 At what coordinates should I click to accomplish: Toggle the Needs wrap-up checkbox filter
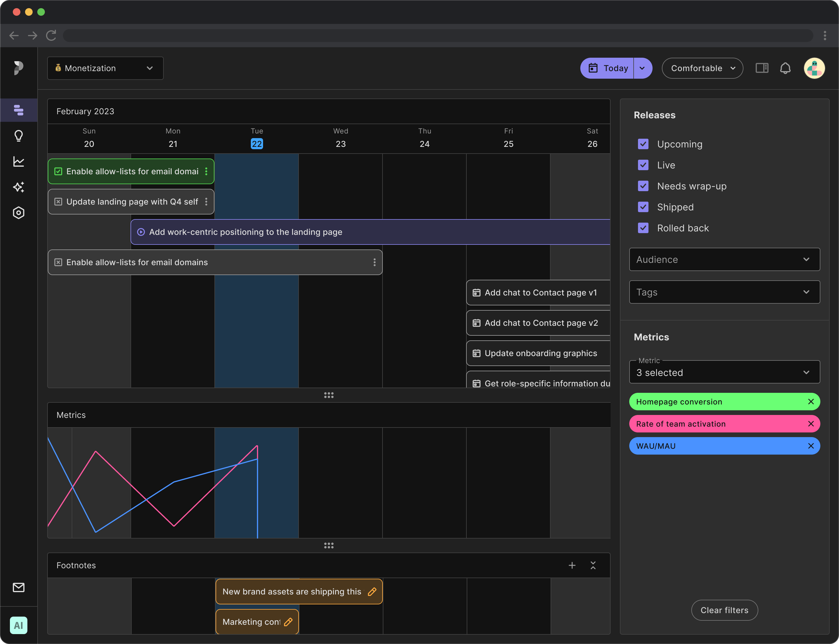pos(644,186)
